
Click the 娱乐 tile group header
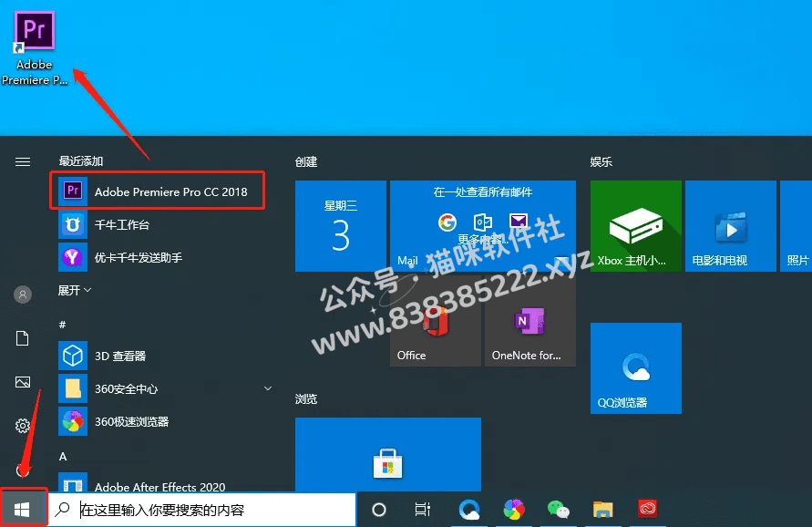click(x=601, y=162)
